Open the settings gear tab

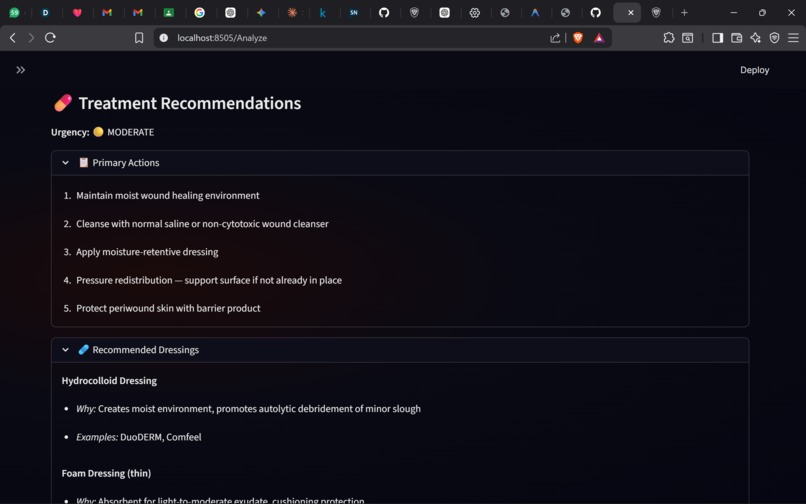tap(474, 13)
